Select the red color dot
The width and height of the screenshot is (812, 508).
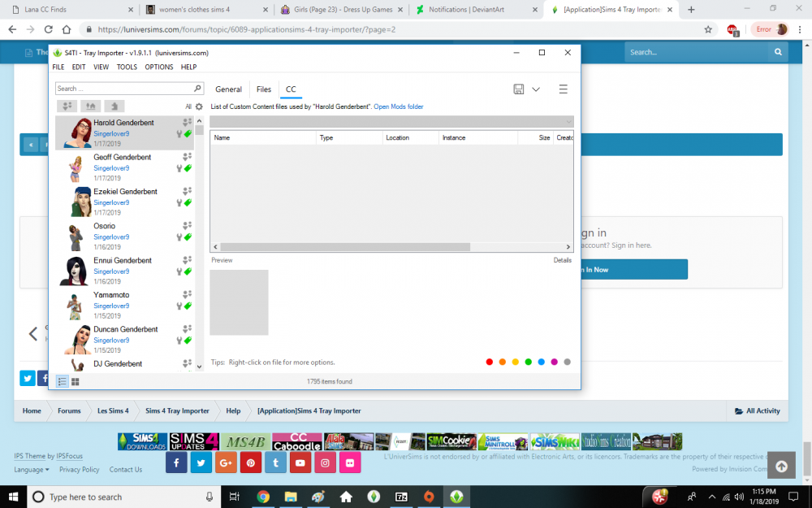[x=489, y=362]
